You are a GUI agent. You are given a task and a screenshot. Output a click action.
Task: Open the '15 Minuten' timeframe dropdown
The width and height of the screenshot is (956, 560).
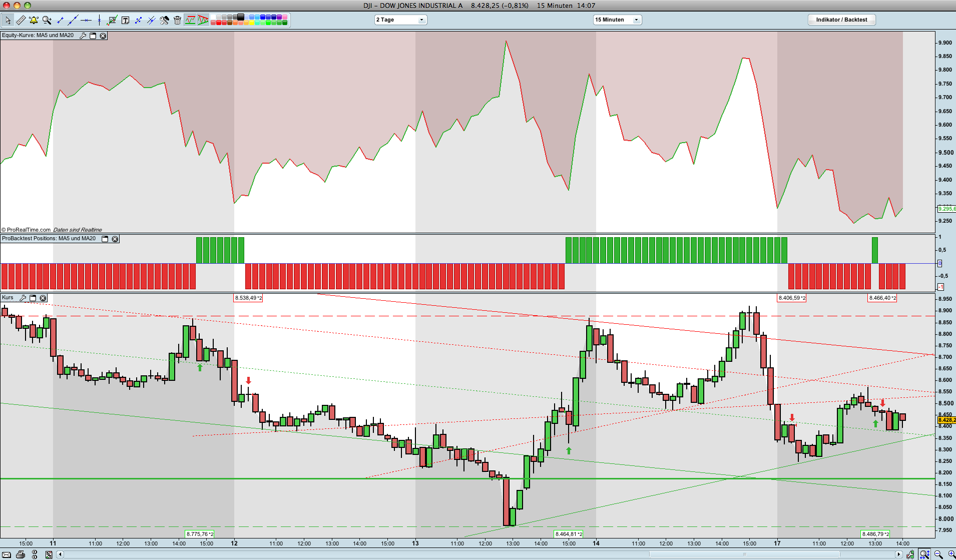click(617, 20)
